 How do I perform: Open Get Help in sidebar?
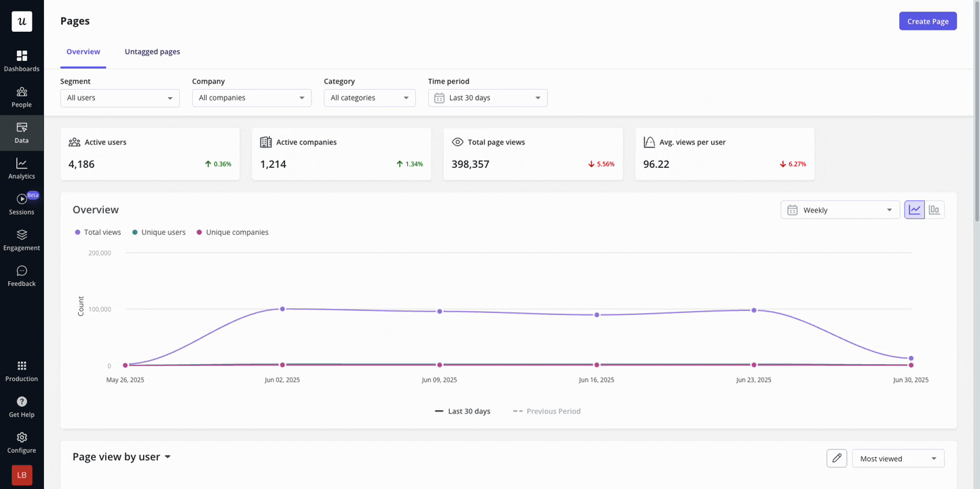[x=22, y=406]
